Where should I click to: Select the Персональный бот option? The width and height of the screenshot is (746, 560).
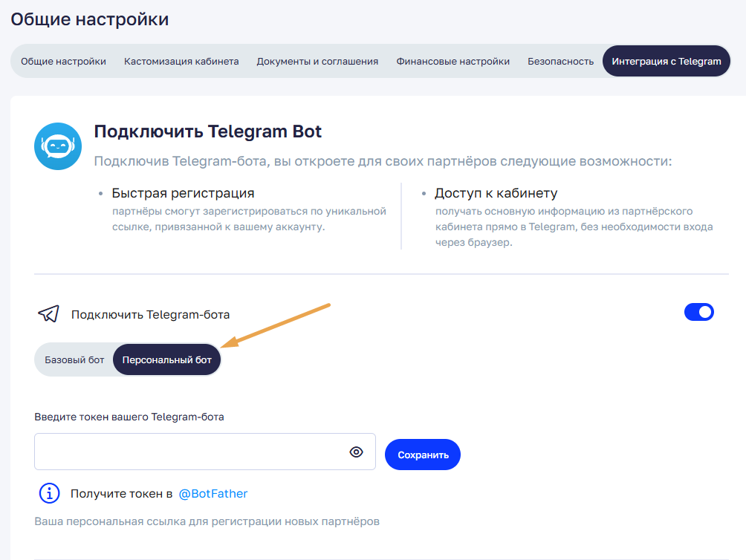coord(167,360)
